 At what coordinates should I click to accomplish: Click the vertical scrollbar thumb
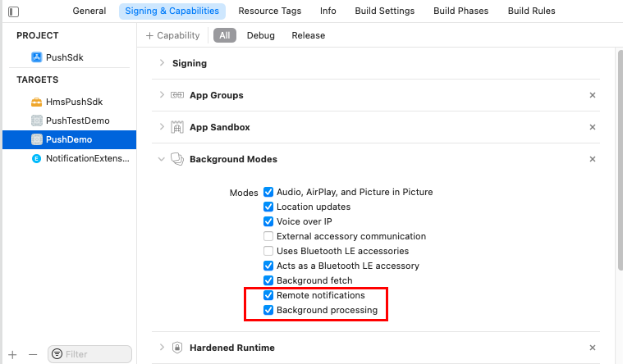pos(621,161)
